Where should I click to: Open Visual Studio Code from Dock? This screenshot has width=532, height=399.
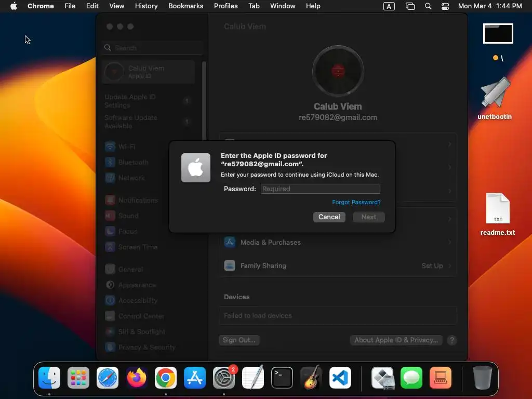click(x=340, y=377)
